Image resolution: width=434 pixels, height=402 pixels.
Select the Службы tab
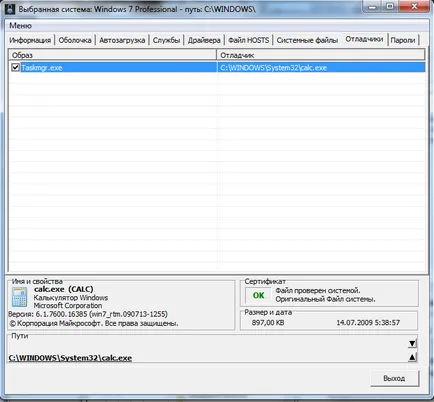tap(166, 40)
